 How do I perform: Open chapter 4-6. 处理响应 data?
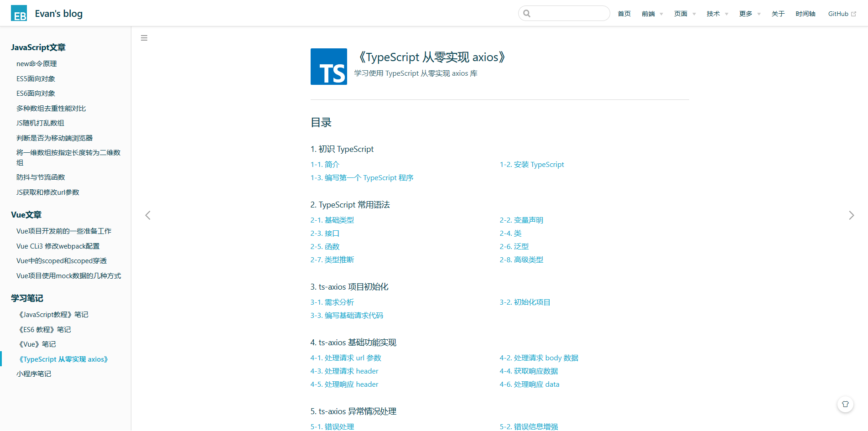(x=529, y=384)
